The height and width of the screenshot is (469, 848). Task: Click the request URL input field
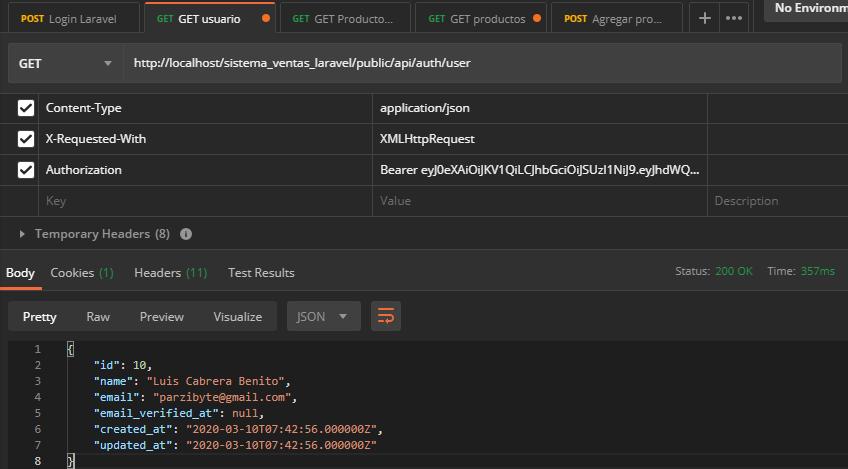pos(482,63)
